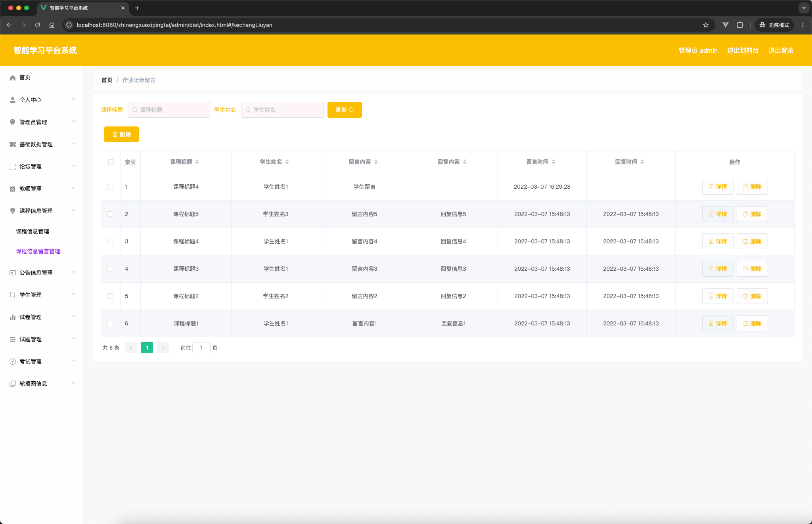Image resolution: width=812 pixels, height=524 pixels.
Task: Click the sort arrows on 留言时间 column
Action: [x=553, y=162]
